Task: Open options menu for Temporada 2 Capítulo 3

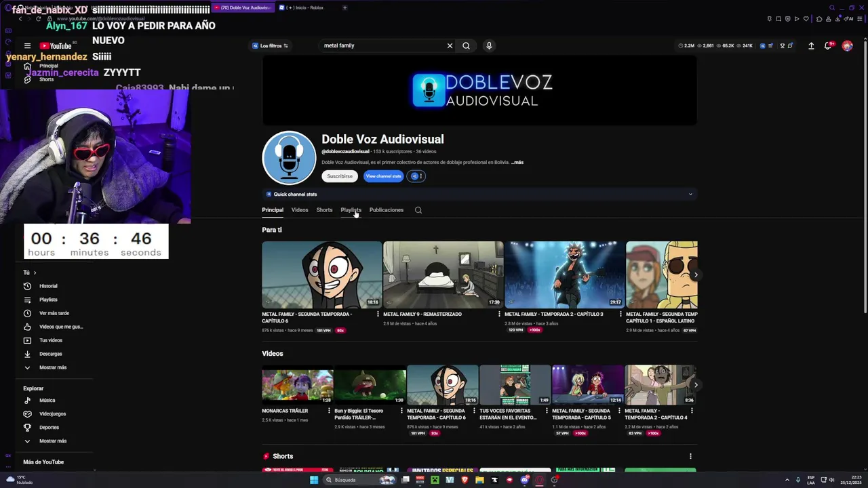Action: [x=620, y=314]
